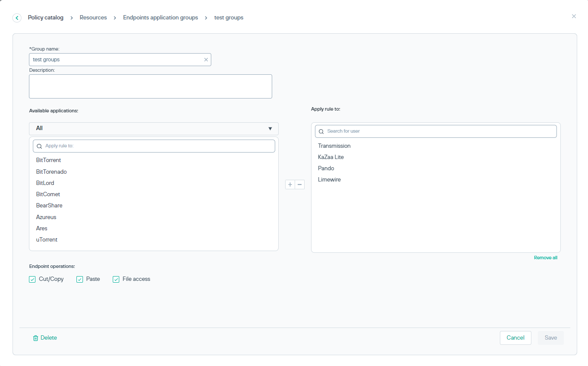The width and height of the screenshot is (588, 366).
Task: Navigate to Resources in the breadcrumb
Action: tap(93, 17)
